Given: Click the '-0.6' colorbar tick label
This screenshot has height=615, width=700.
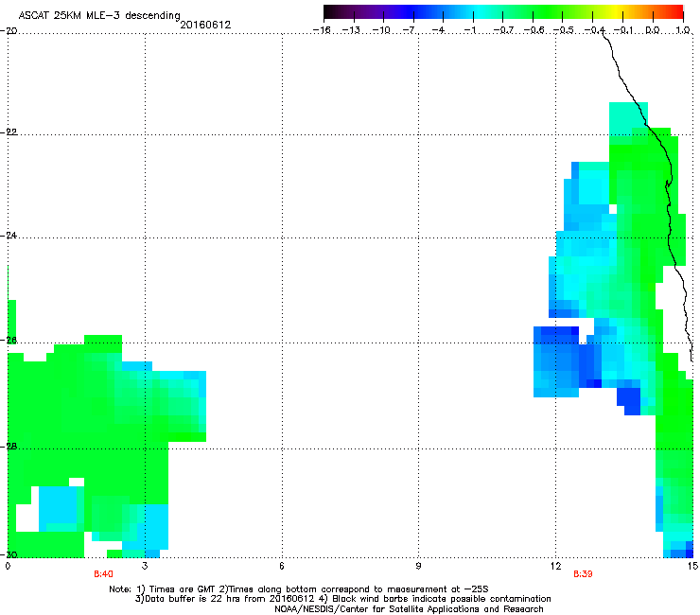Looking at the screenshot, I should 533,30.
